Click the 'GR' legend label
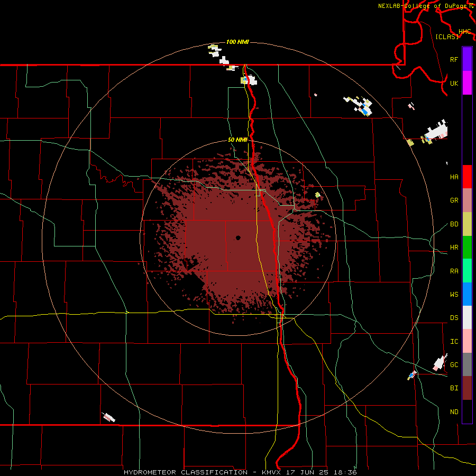The height and width of the screenshot is (476, 476). point(454,200)
